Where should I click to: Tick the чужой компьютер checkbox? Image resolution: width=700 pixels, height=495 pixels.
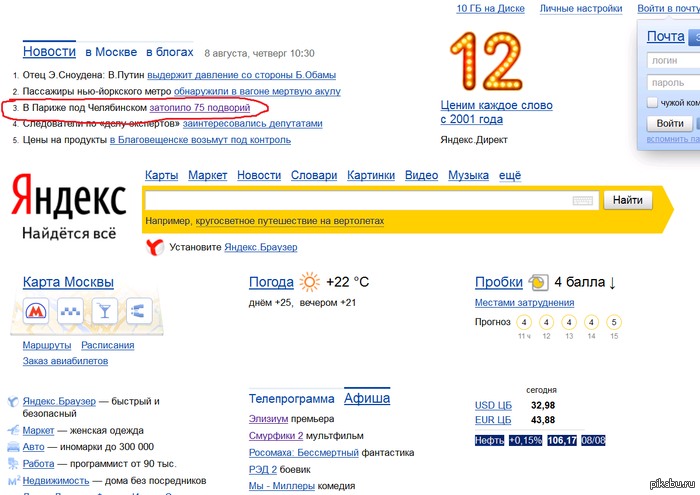tap(652, 103)
